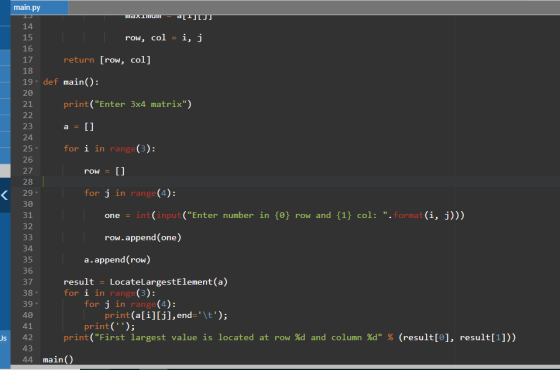
Task: Click the empty highlighted line 28
Action: [x=300, y=182]
